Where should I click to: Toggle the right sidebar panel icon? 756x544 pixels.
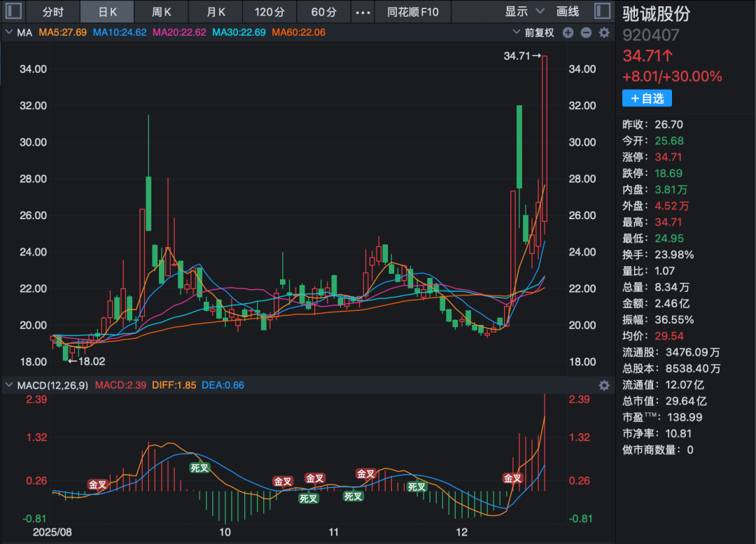coord(601,11)
